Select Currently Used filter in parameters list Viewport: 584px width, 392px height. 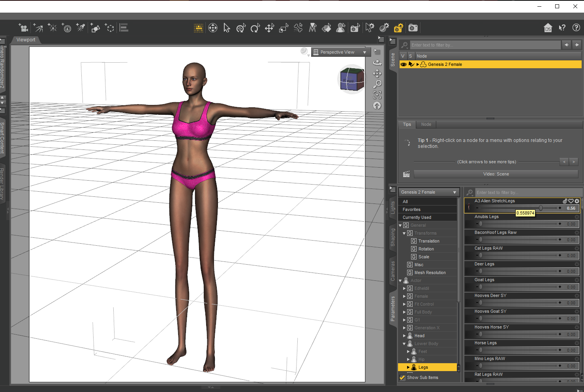pos(417,217)
